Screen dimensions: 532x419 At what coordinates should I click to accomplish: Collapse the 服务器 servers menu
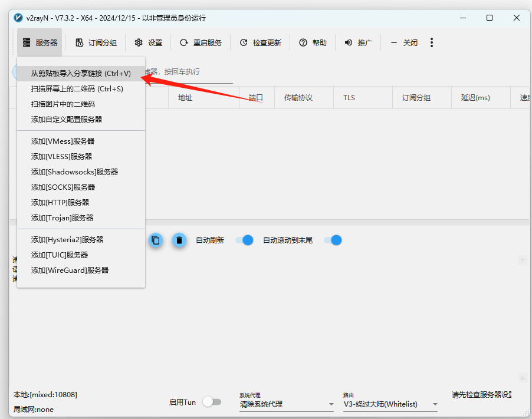coord(40,43)
